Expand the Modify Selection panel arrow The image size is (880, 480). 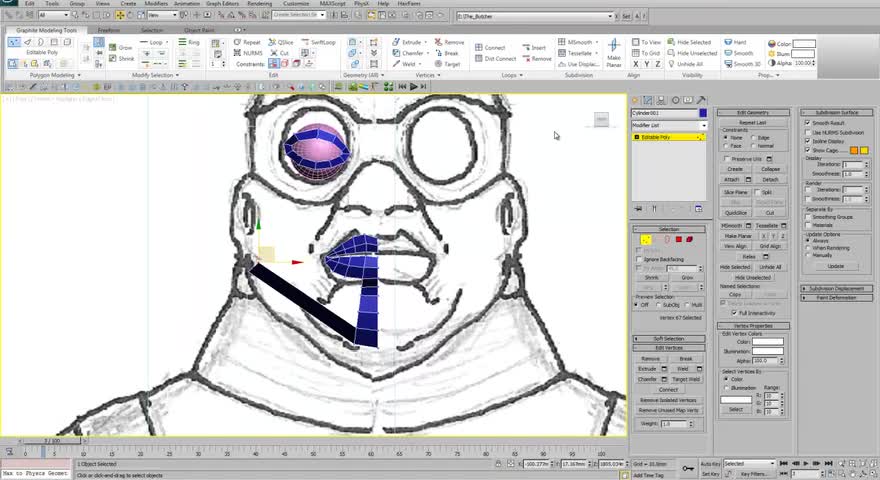pos(177,75)
